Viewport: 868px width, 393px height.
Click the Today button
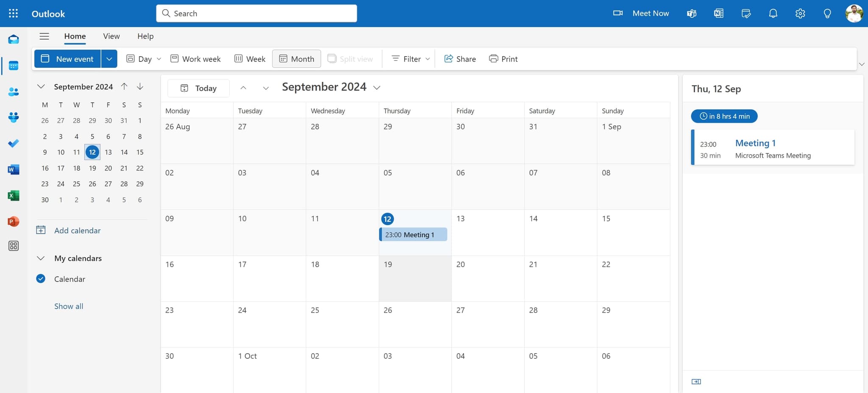[x=198, y=88]
